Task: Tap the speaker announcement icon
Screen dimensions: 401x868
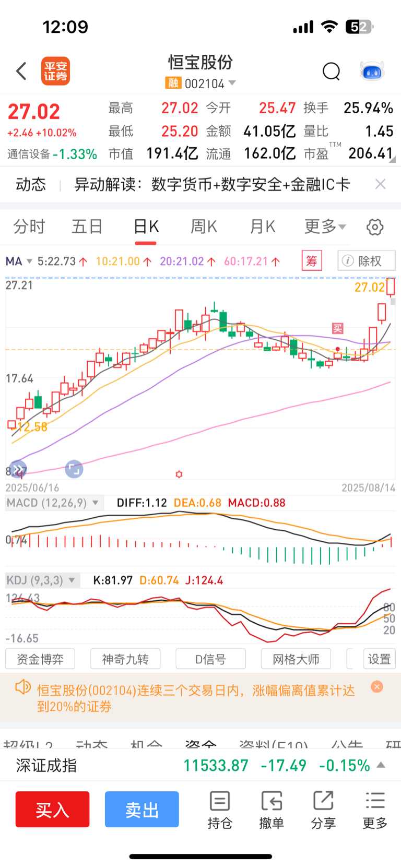Action: coord(23,687)
